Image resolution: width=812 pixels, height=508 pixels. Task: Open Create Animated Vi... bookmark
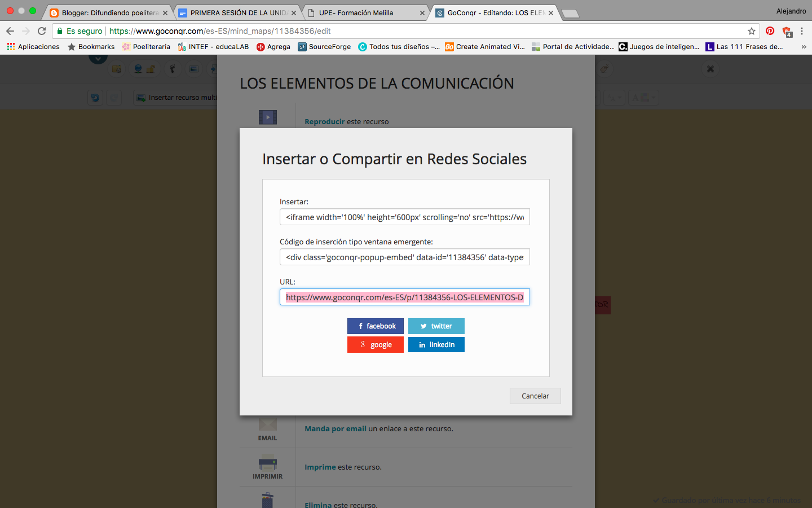click(485, 47)
